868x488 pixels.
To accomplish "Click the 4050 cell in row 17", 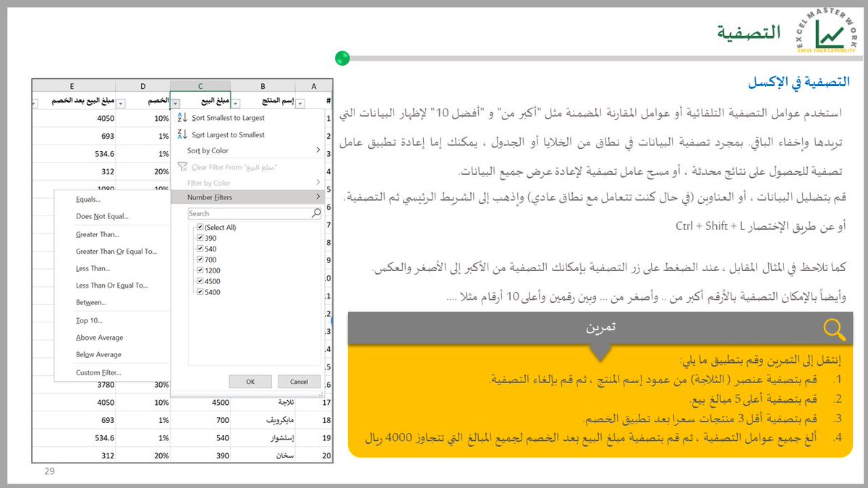I will coord(74,403).
